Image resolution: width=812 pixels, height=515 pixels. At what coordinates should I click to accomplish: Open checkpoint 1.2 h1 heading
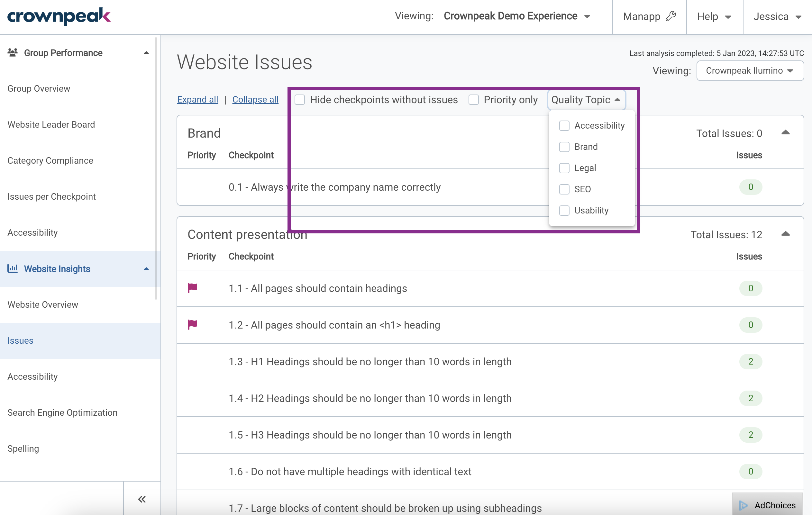(x=334, y=325)
